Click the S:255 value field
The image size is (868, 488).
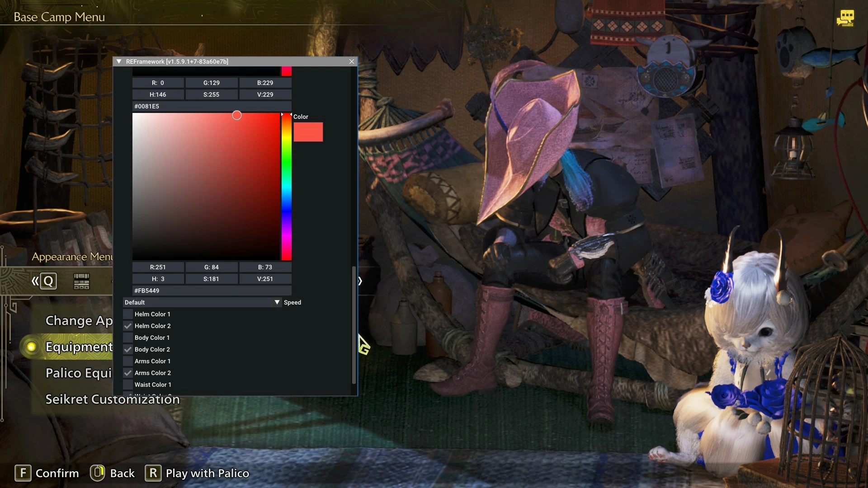[212, 94]
